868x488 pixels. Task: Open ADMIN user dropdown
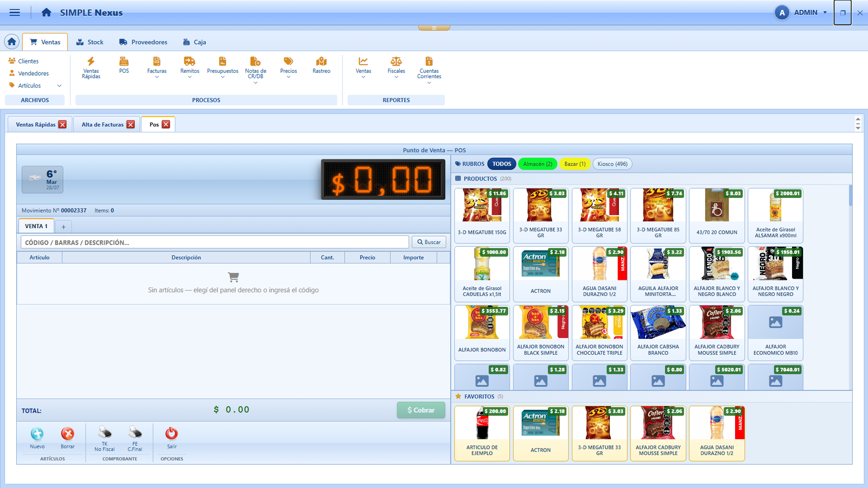point(801,12)
